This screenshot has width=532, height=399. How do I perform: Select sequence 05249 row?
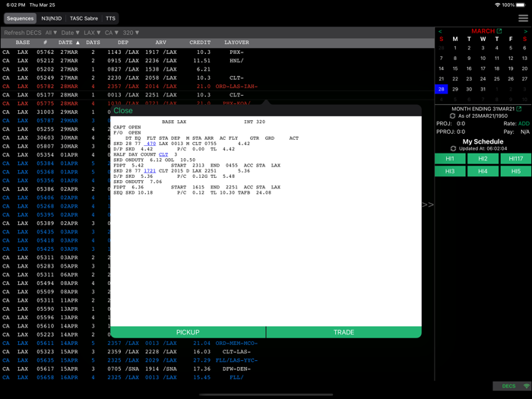click(217, 78)
